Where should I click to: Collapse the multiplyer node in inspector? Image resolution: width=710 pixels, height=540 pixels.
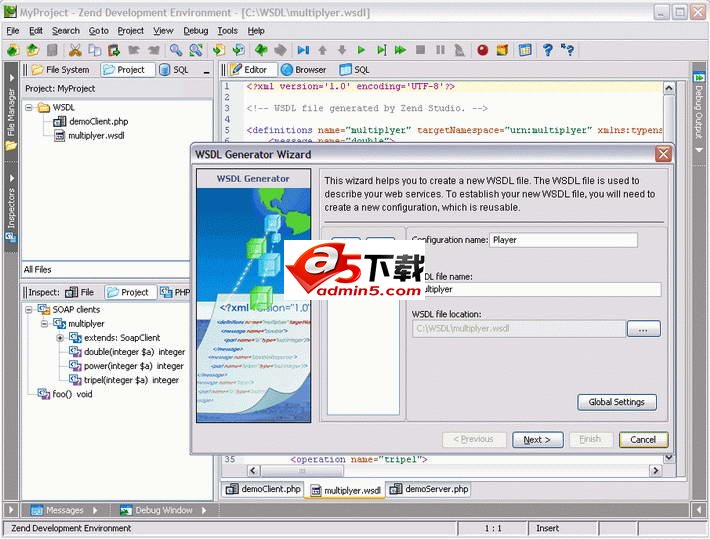click(44, 324)
